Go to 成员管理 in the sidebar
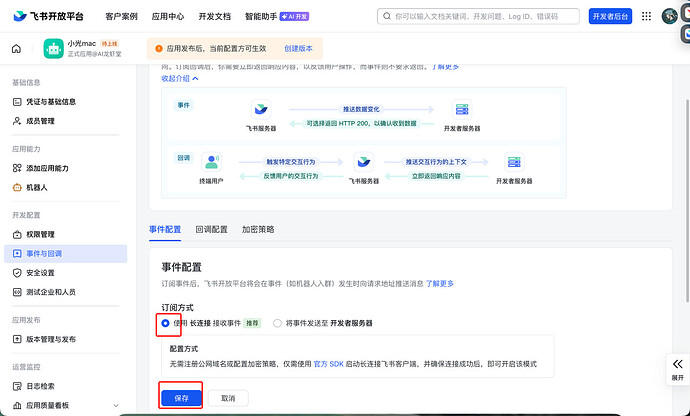The image size is (690, 416). pyautogui.click(x=45, y=120)
